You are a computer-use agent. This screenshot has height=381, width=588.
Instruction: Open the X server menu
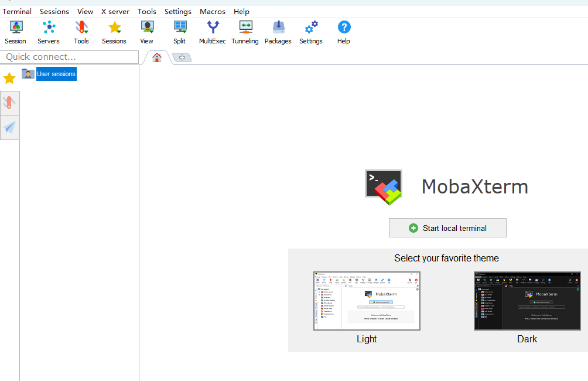pos(115,12)
